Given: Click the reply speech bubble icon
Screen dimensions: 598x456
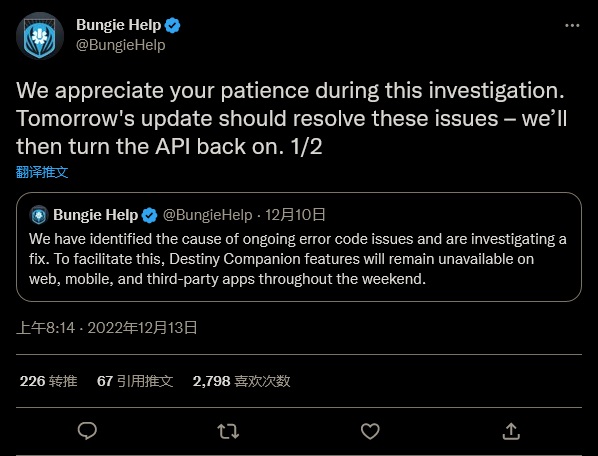Looking at the screenshot, I should click(x=87, y=431).
